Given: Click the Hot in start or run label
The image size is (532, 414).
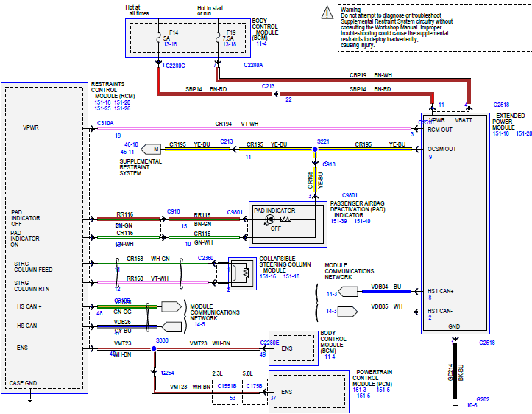Looking at the screenshot, I should coord(210,10).
